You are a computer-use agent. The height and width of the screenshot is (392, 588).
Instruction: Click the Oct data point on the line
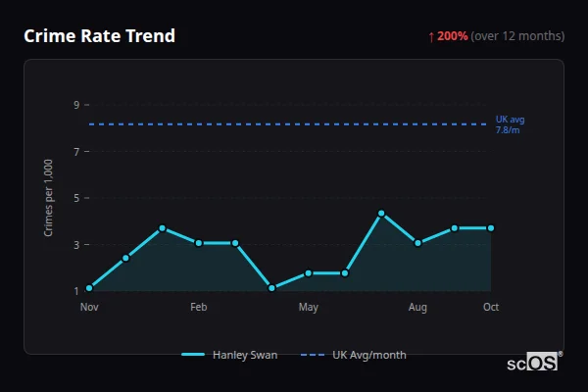click(491, 228)
